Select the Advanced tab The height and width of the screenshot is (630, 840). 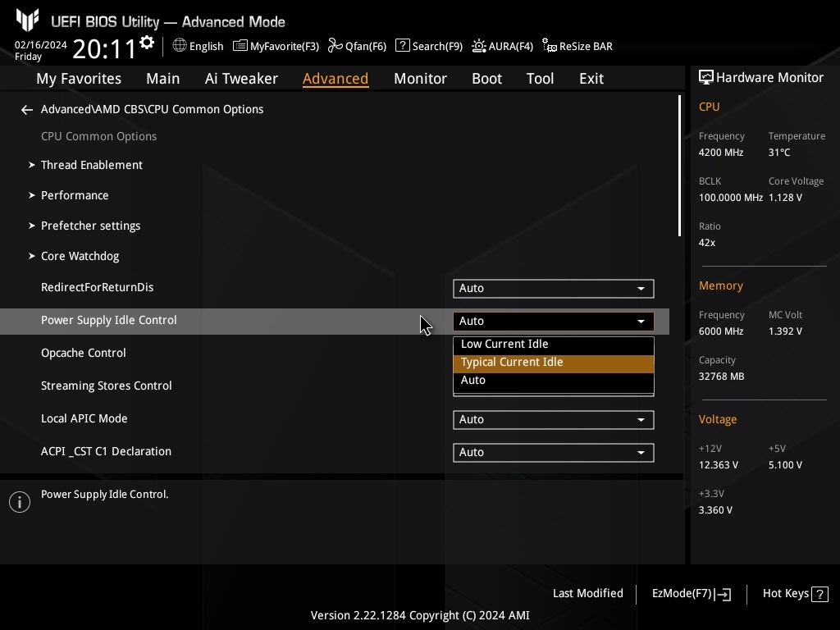[336, 79]
